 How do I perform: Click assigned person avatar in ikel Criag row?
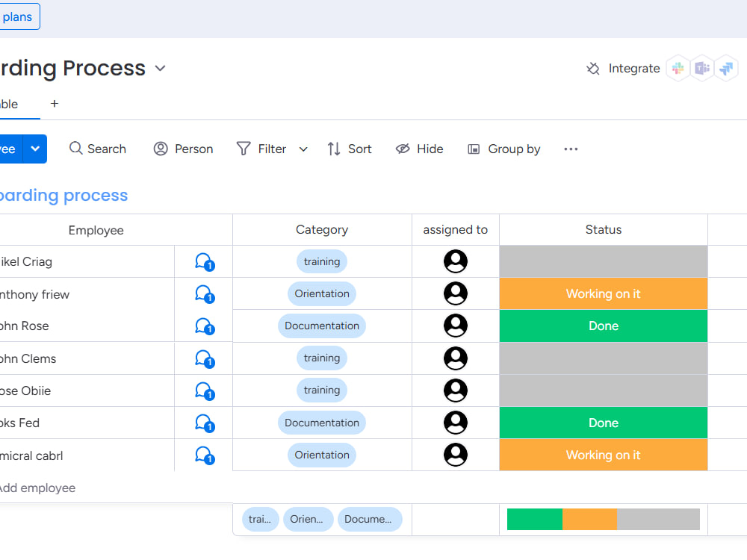[x=456, y=261]
